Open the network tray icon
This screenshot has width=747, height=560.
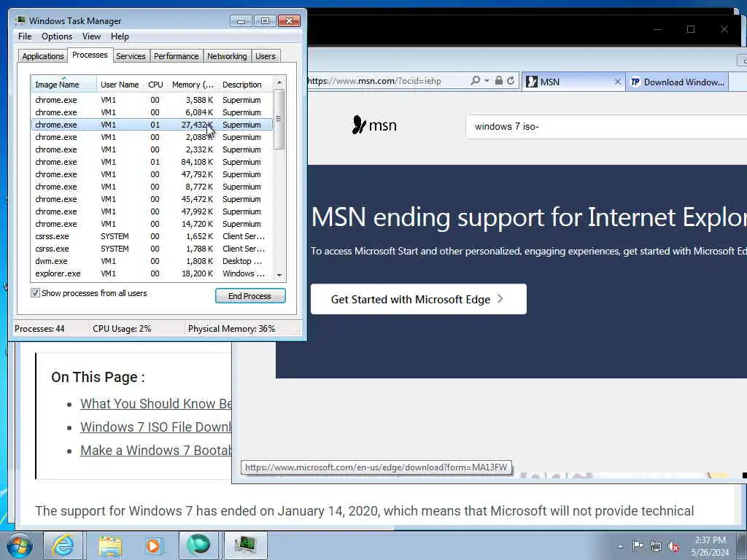[x=656, y=546]
